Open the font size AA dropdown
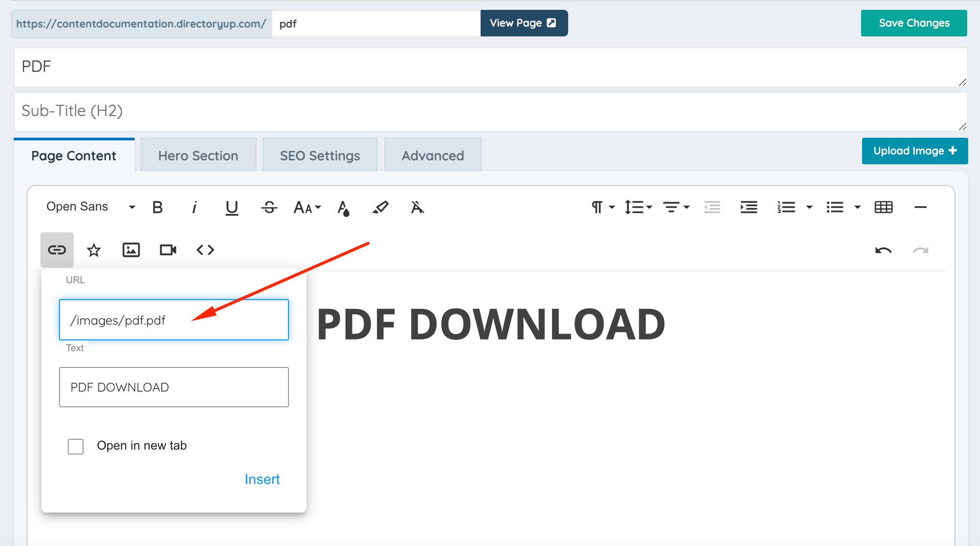The image size is (980, 546). (x=307, y=208)
